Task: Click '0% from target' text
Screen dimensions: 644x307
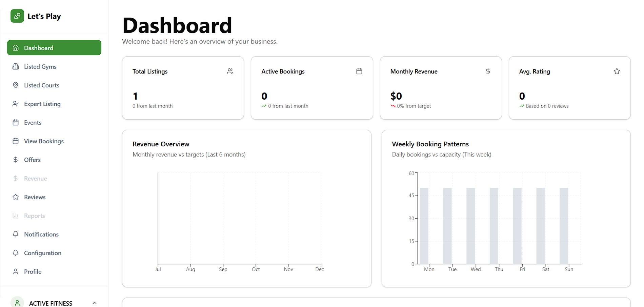Action: (x=414, y=106)
